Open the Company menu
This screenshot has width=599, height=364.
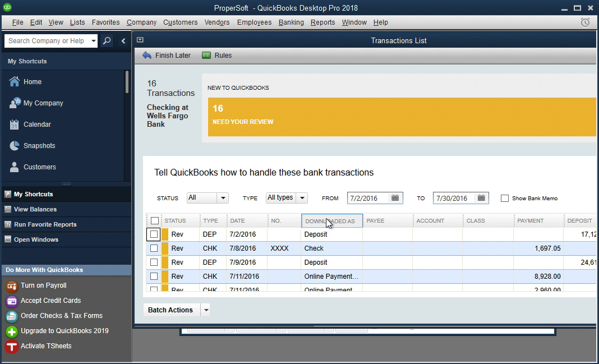(x=141, y=22)
